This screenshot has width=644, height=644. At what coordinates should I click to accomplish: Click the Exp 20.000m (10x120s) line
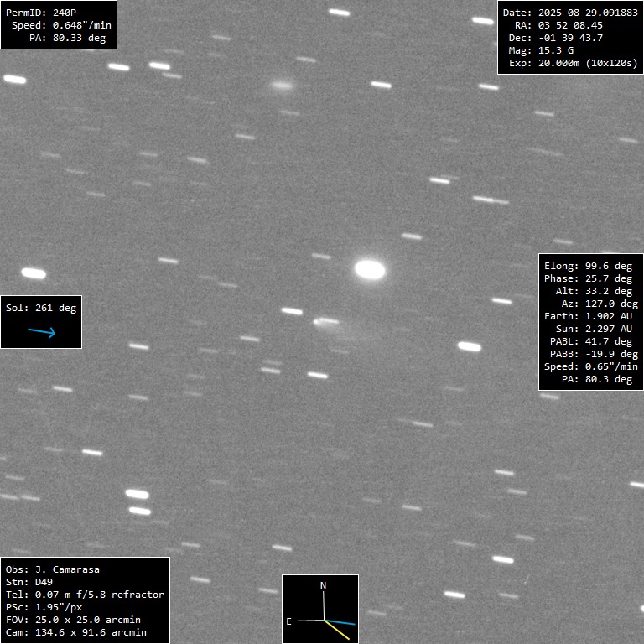[x=573, y=63]
